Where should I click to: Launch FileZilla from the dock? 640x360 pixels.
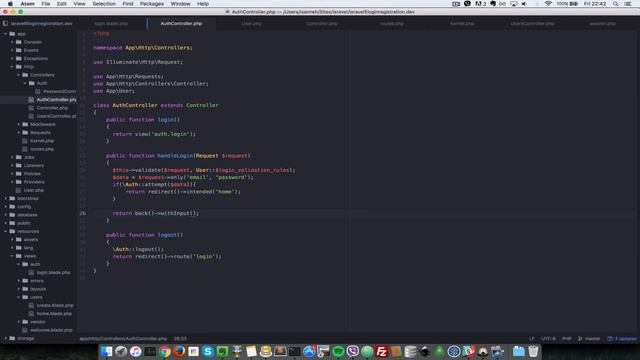tap(381, 351)
